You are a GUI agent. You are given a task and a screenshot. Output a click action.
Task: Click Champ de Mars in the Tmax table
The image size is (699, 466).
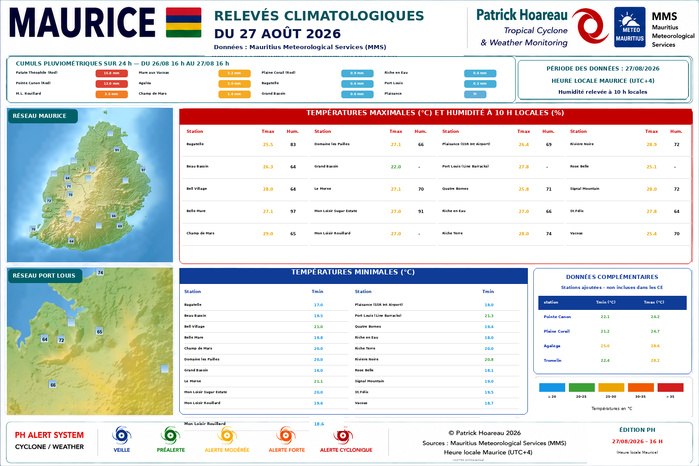pyautogui.click(x=200, y=233)
